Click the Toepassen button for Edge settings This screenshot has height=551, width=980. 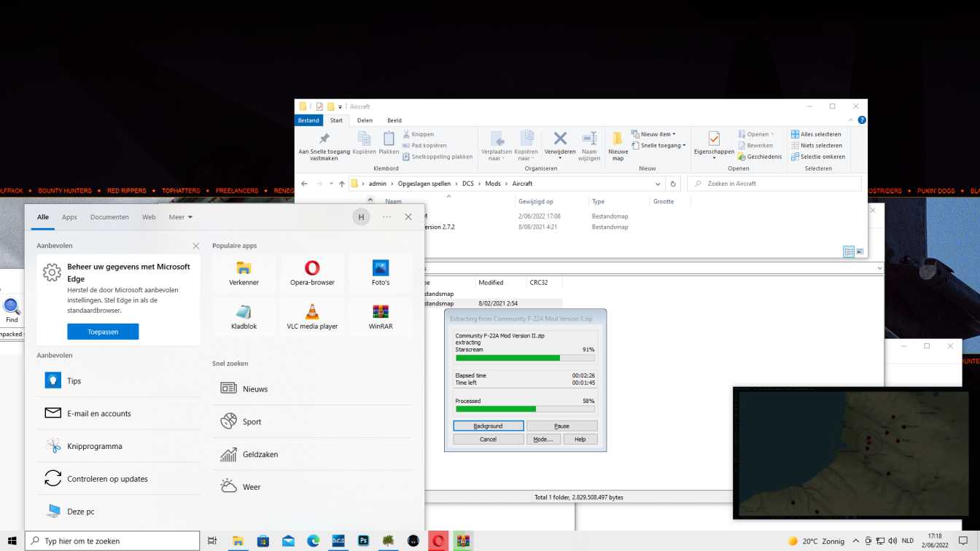point(103,332)
